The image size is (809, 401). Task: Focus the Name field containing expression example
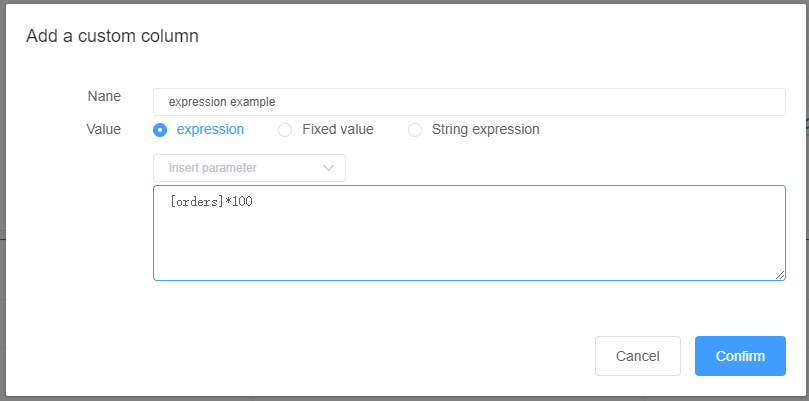470,102
